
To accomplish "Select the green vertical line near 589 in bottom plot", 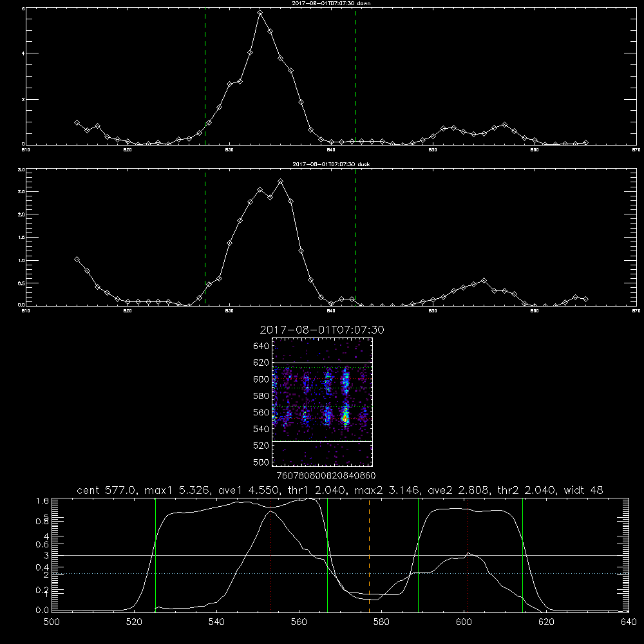I will [x=418, y=555].
